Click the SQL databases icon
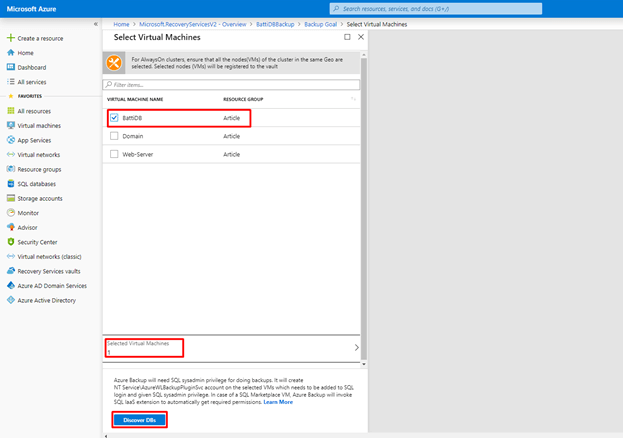 coord(11,184)
